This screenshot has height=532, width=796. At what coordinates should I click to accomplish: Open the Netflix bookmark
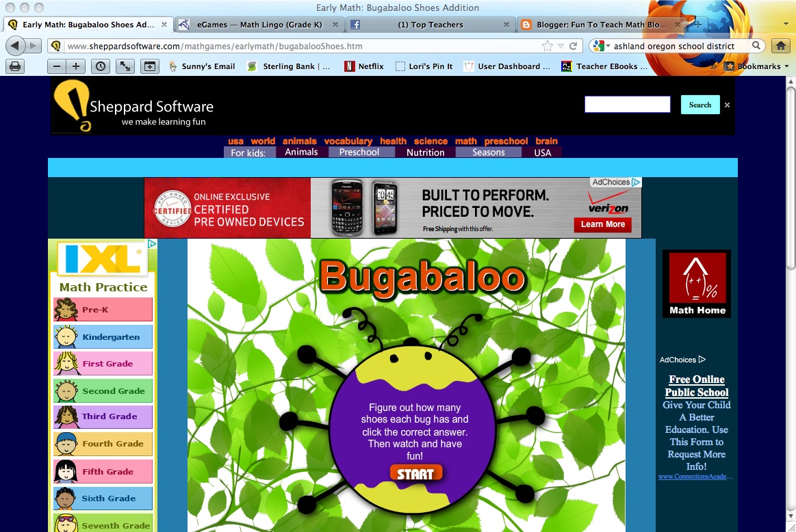click(x=364, y=66)
